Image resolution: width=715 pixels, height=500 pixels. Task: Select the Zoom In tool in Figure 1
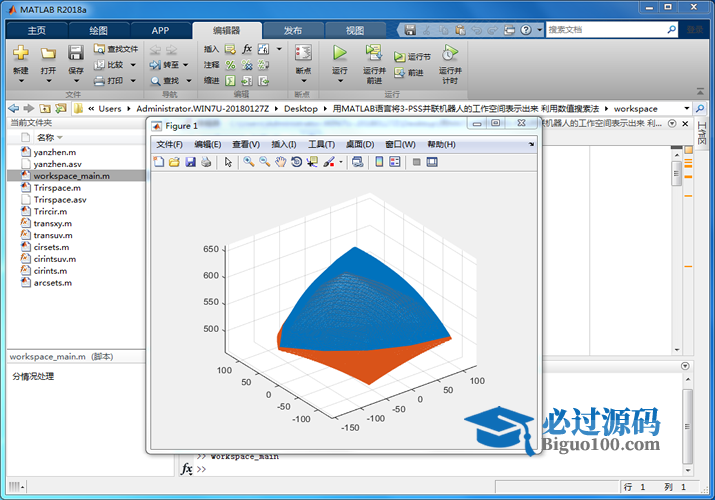[x=249, y=162]
